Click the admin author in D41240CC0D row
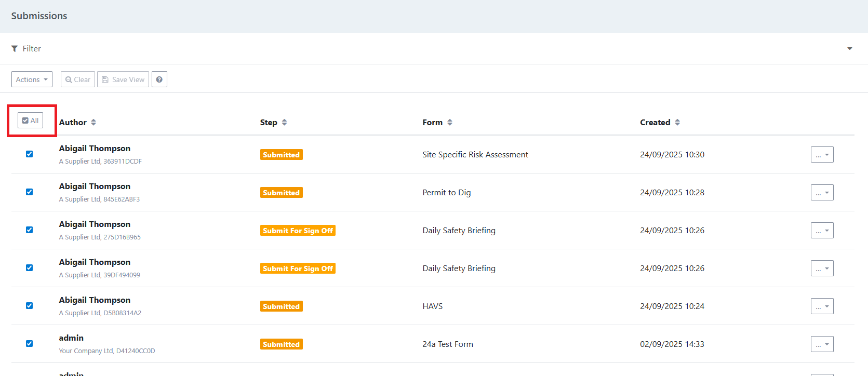Image resolution: width=868 pixels, height=376 pixels. (71, 338)
